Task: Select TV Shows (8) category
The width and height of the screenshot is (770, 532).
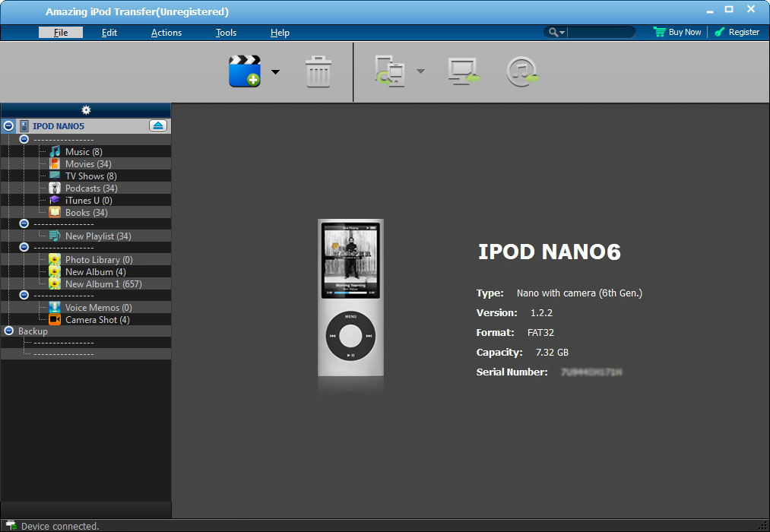Action: [91, 176]
